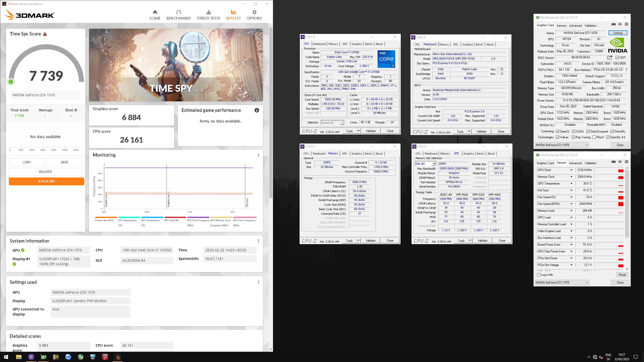The width and height of the screenshot is (644, 362).
Task: Toggle the DirectCompute checkbox
Action: coord(588,131)
